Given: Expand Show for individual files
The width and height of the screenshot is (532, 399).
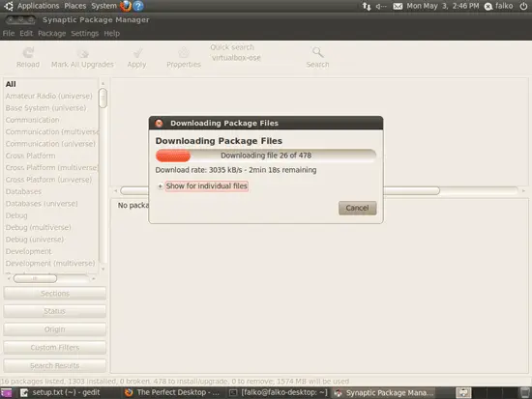Looking at the screenshot, I should point(207,186).
